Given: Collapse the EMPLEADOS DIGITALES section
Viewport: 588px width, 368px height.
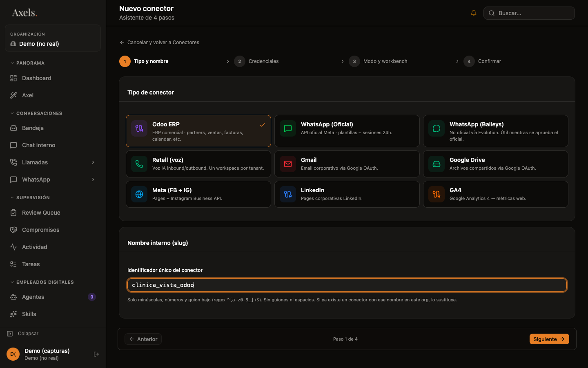Looking at the screenshot, I should point(42,282).
